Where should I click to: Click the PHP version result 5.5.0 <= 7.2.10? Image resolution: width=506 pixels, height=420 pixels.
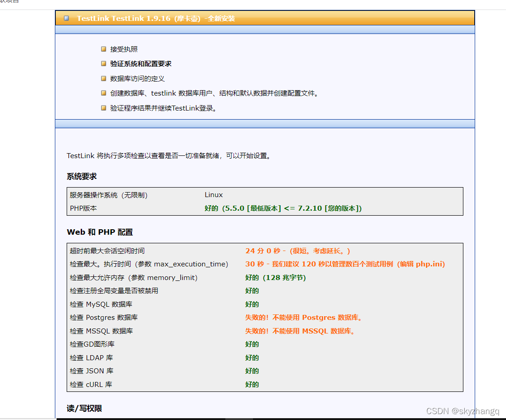pos(283,208)
